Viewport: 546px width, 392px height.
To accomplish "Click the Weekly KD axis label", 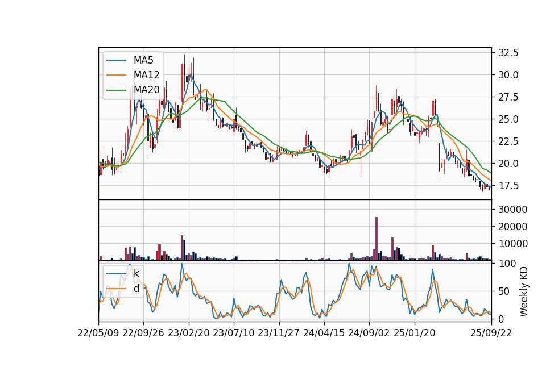I will pos(523,291).
